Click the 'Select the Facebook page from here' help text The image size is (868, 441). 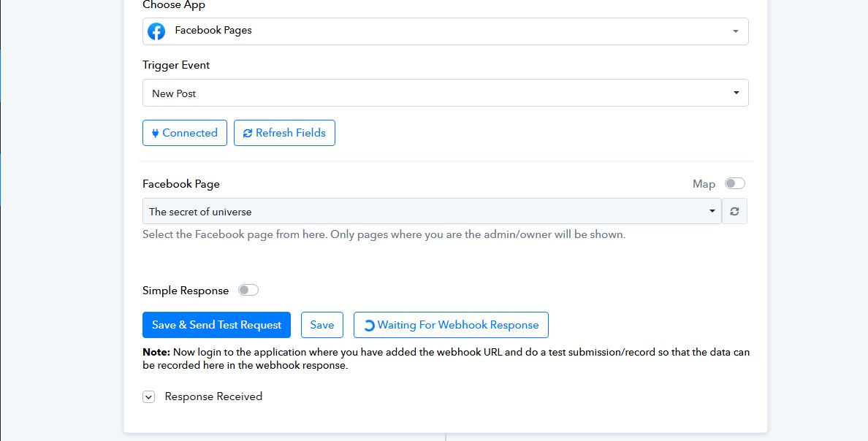coord(384,234)
